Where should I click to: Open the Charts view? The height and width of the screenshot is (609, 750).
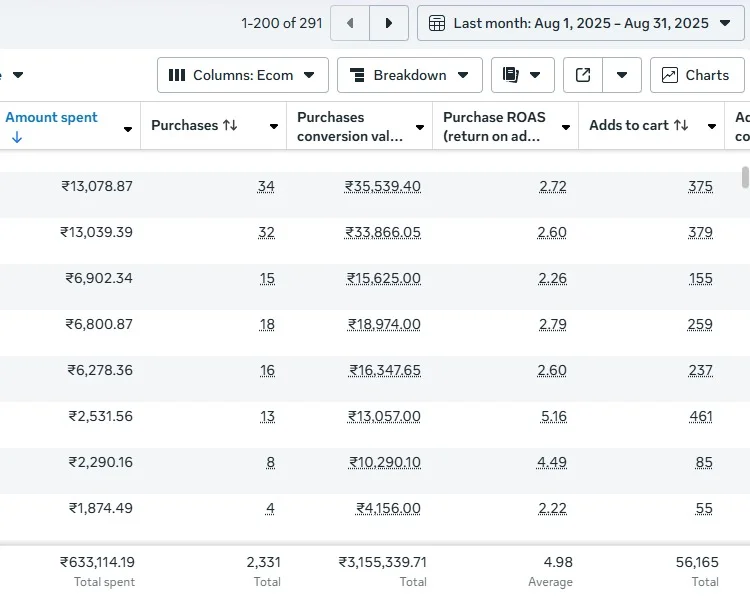point(696,75)
